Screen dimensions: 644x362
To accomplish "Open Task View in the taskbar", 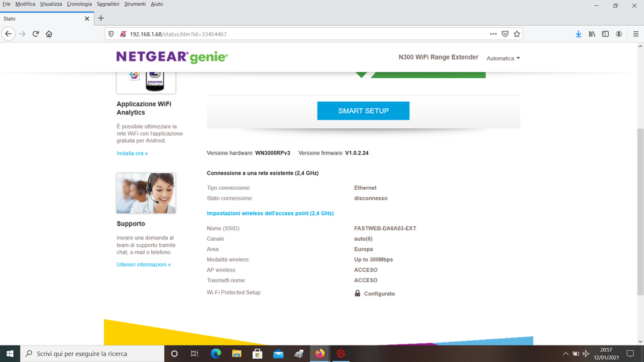I will tap(195, 353).
